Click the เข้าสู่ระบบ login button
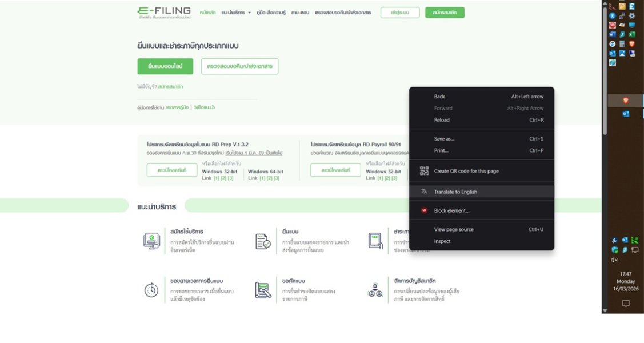Image resolution: width=644 pixels, height=343 pixels. 399,13
